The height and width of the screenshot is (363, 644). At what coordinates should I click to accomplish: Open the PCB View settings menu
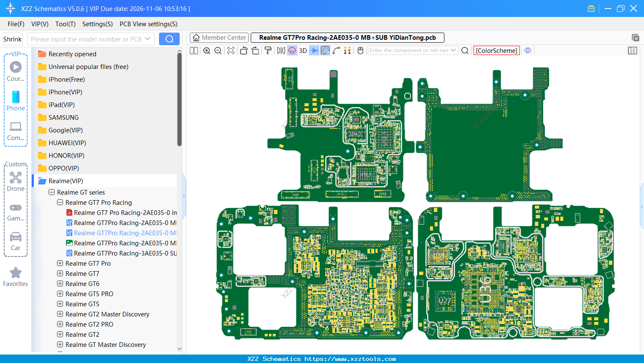pos(148,24)
